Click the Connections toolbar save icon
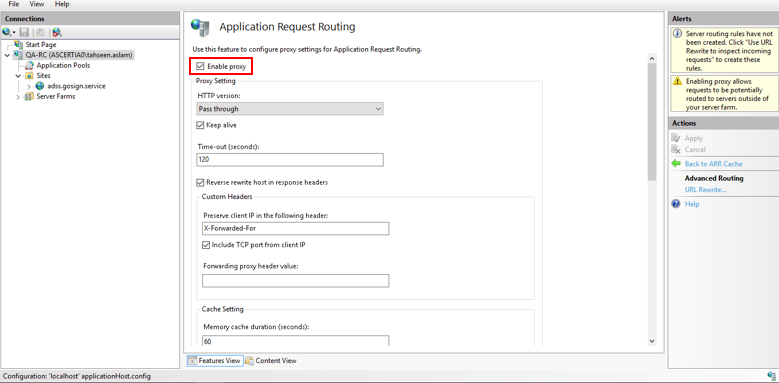Screen dimensions: 779x383 coord(24,32)
